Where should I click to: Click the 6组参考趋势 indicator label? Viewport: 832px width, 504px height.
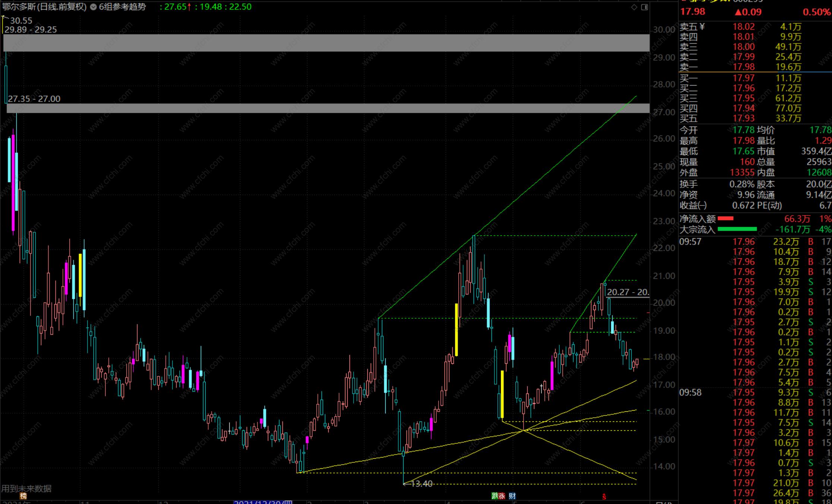(122, 7)
